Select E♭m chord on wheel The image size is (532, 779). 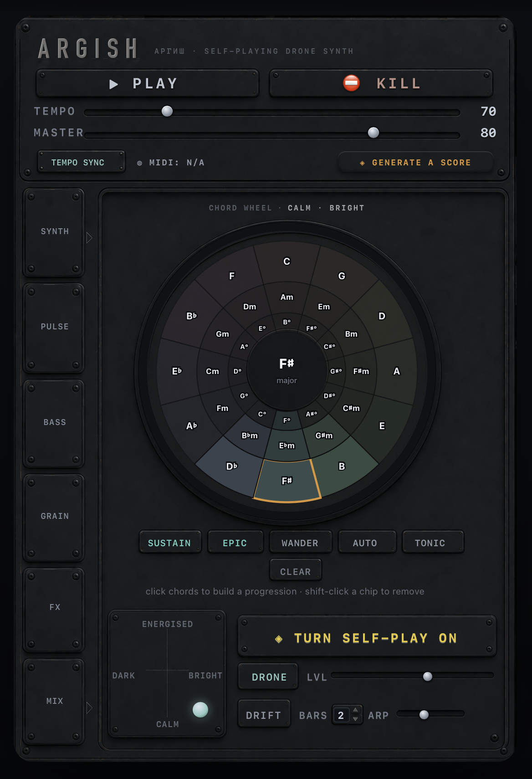(x=287, y=446)
